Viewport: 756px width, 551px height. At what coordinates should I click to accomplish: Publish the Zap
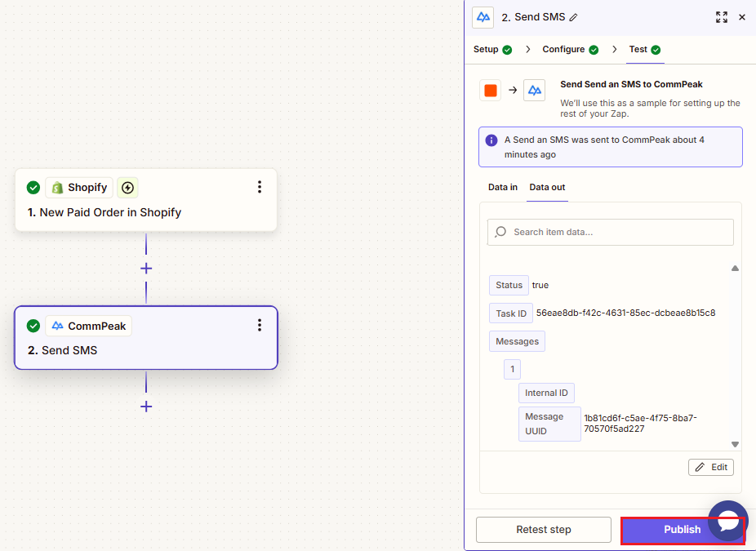coord(683,529)
